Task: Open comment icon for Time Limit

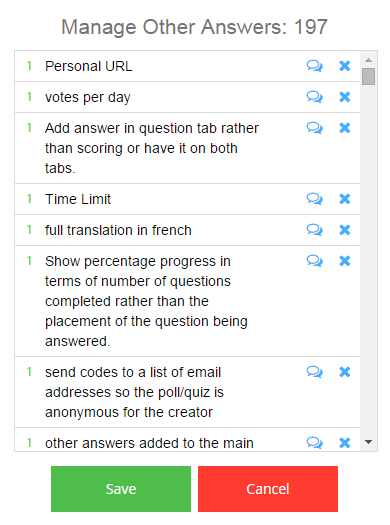Action: coord(314,199)
